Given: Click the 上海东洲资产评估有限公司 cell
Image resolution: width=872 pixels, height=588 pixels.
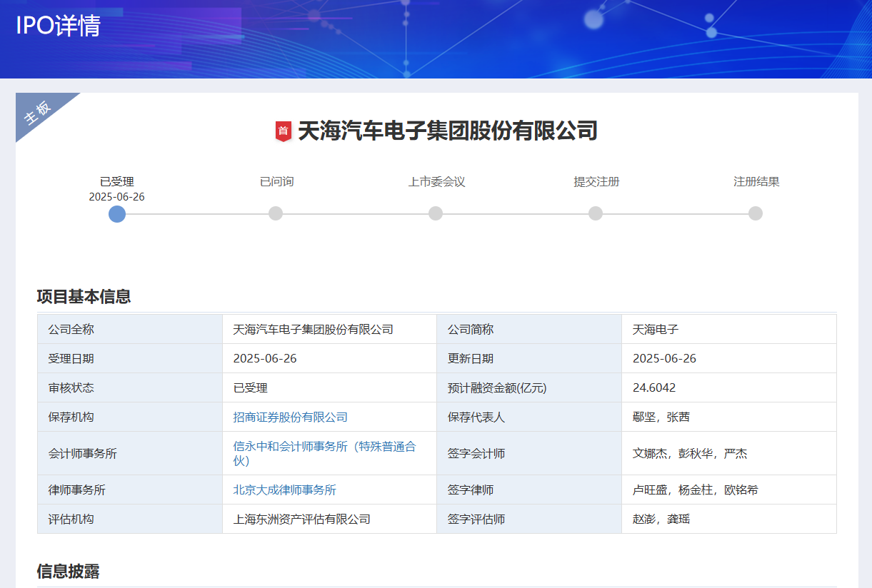Looking at the screenshot, I should pos(301,519).
